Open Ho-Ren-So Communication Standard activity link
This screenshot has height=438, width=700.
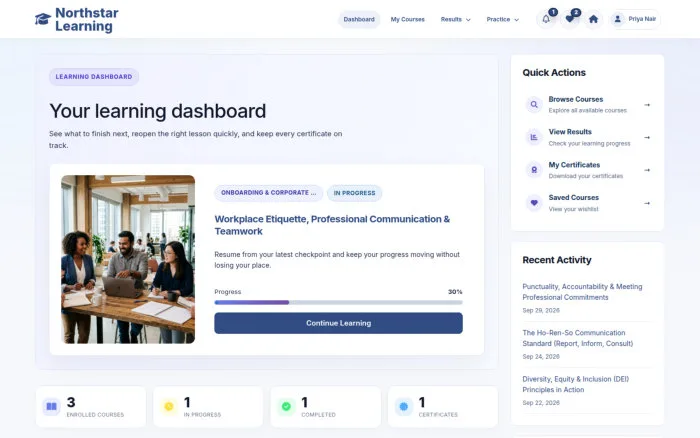(x=578, y=338)
